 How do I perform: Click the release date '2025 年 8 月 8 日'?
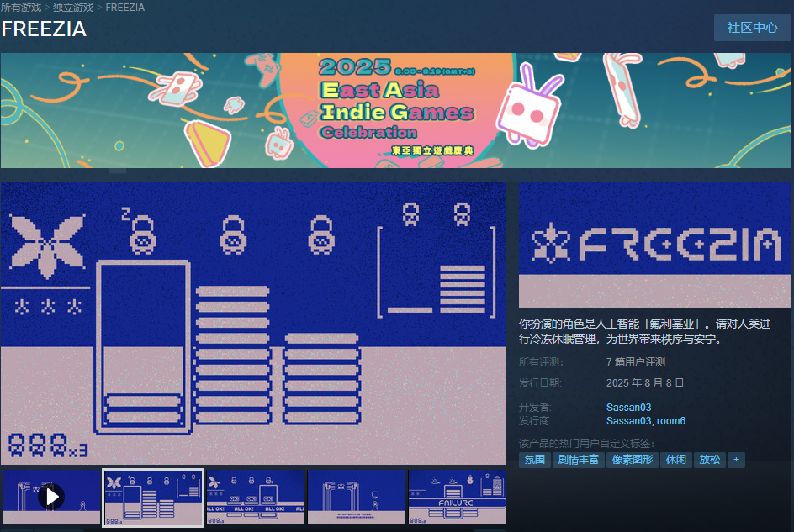click(645, 383)
